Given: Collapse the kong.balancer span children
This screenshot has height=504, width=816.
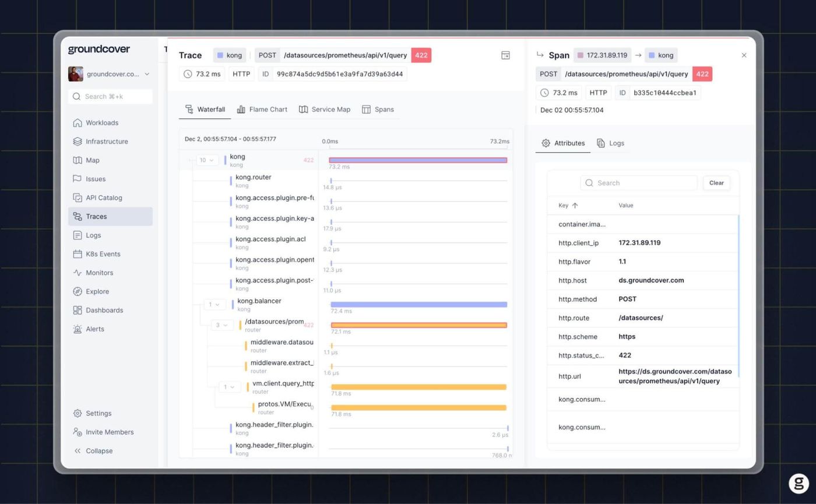Looking at the screenshot, I should [214, 305].
